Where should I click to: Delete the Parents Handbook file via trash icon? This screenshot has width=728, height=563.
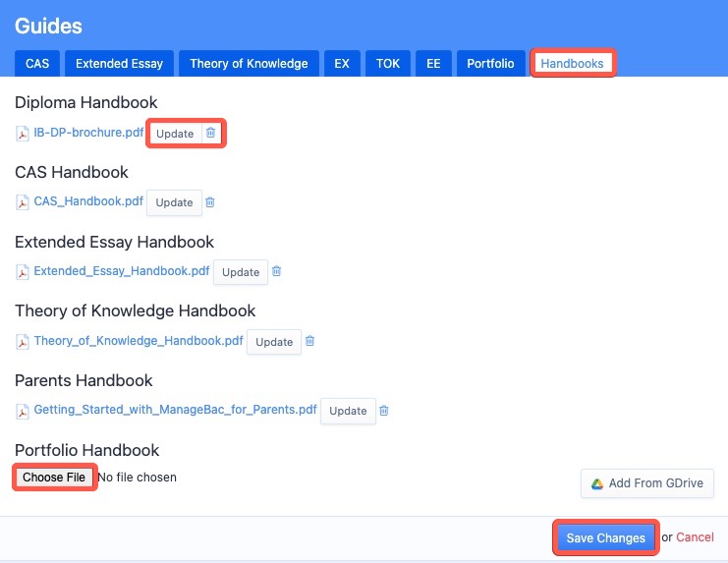384,411
